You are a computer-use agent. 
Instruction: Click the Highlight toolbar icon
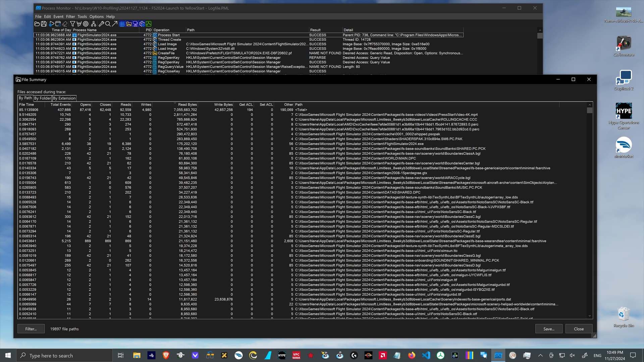tap(79, 24)
